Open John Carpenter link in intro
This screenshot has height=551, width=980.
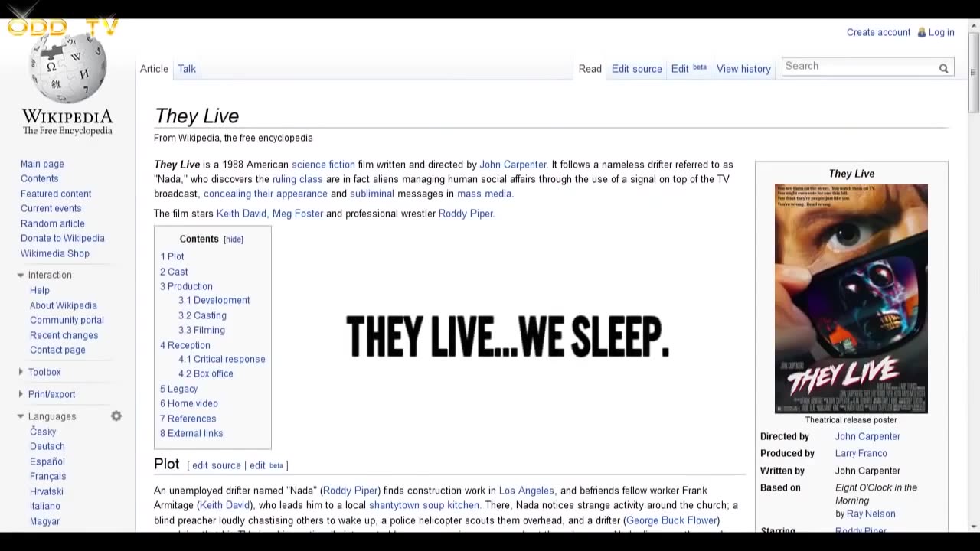513,165
